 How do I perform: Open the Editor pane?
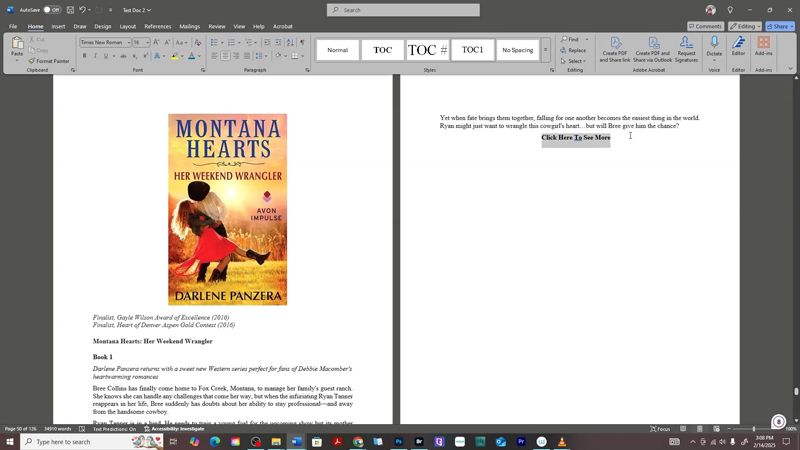(738, 46)
